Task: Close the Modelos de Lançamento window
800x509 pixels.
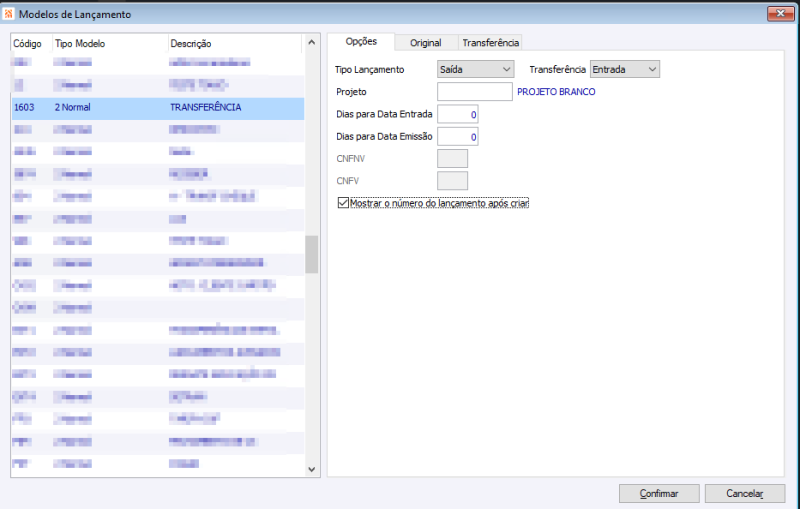Action: point(780,13)
